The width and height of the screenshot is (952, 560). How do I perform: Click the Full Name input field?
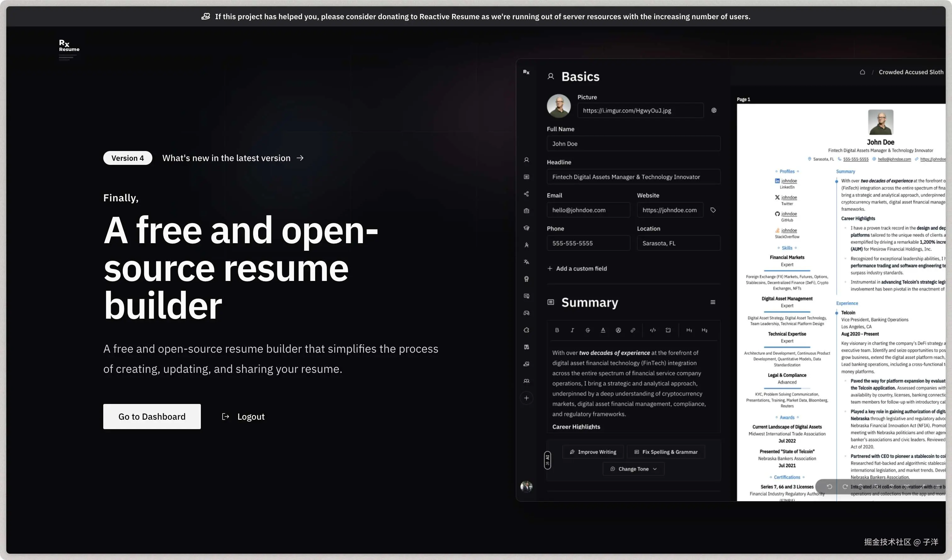[633, 143]
